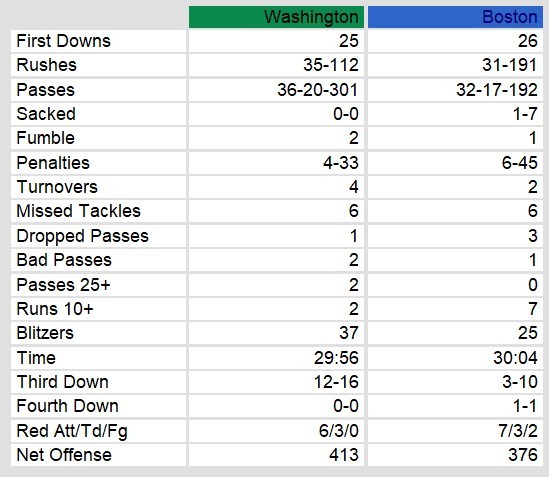Click Washington's Blitzers value 37

(349, 333)
